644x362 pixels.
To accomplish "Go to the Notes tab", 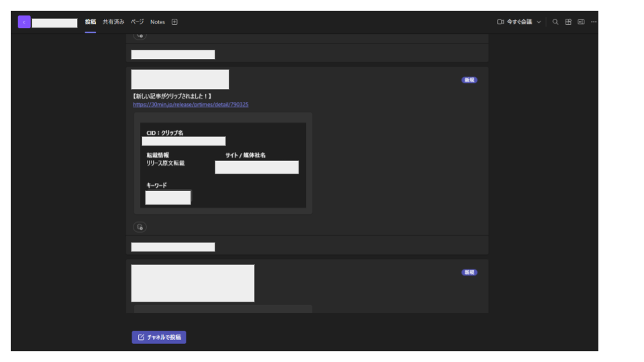I will pos(158,21).
